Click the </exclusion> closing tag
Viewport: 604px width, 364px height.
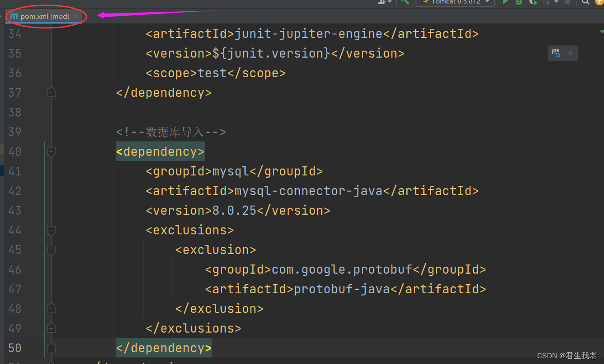tap(220, 309)
